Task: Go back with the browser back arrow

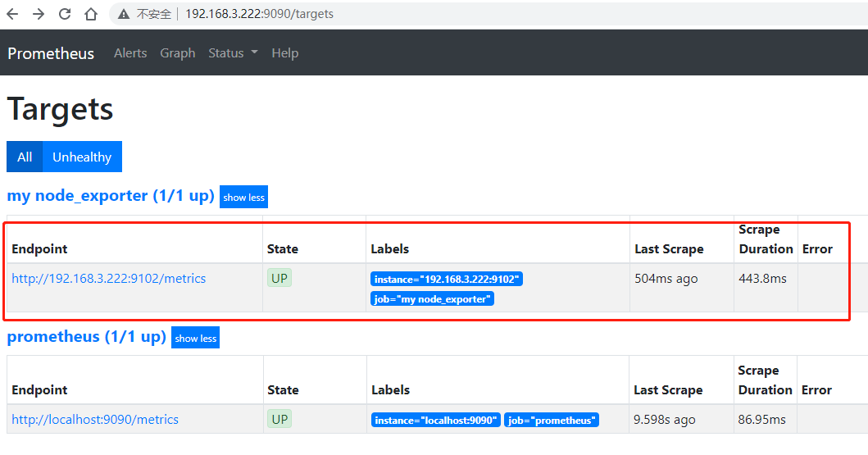Action: [12, 14]
